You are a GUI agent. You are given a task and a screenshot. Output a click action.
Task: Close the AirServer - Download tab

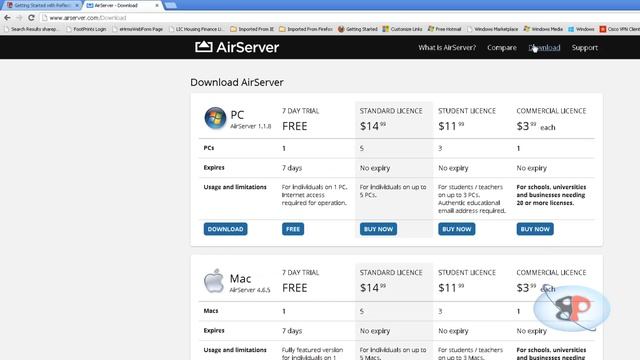[x=157, y=5]
